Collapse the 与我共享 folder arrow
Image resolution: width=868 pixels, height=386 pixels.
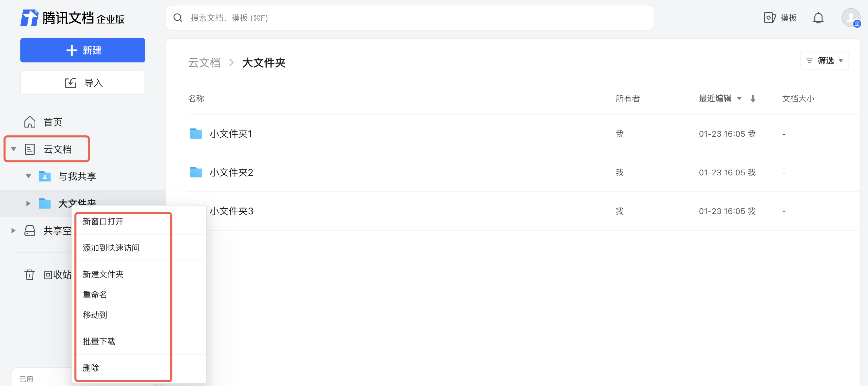pos(29,176)
